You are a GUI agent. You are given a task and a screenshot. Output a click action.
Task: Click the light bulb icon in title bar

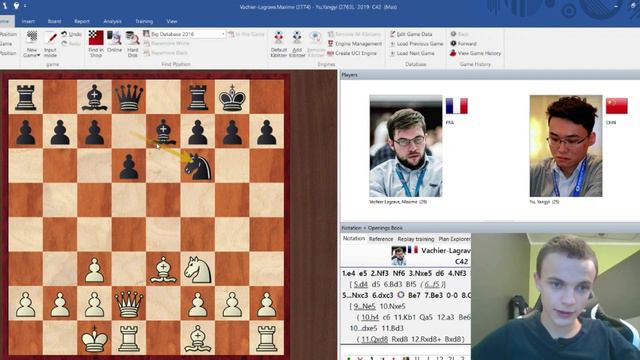(x=16, y=6)
